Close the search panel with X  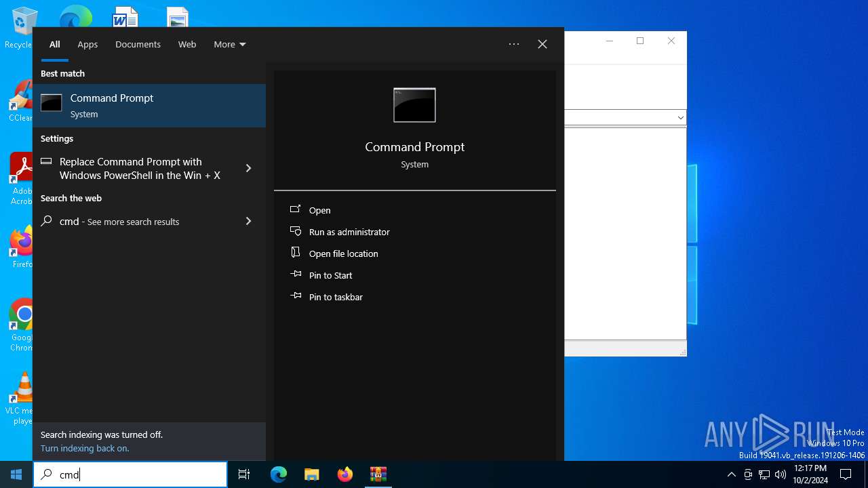click(542, 44)
